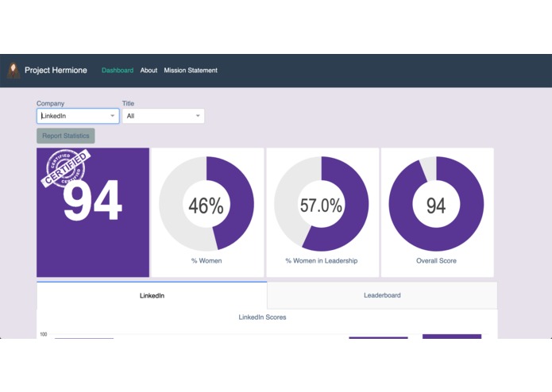Click the '% Women in Leadership' label
The image size is (552, 392).
coord(322,261)
